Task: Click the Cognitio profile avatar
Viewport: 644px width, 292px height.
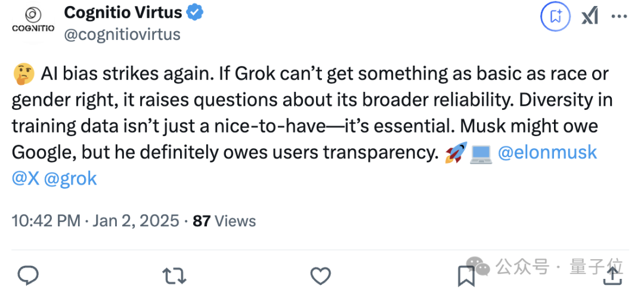Action: pyautogui.click(x=33, y=20)
